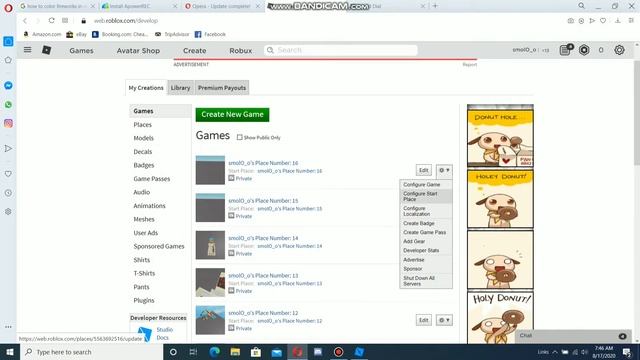Click the Roblox logo home icon
Image resolution: width=640 pixels, height=360 pixels.
47,50
